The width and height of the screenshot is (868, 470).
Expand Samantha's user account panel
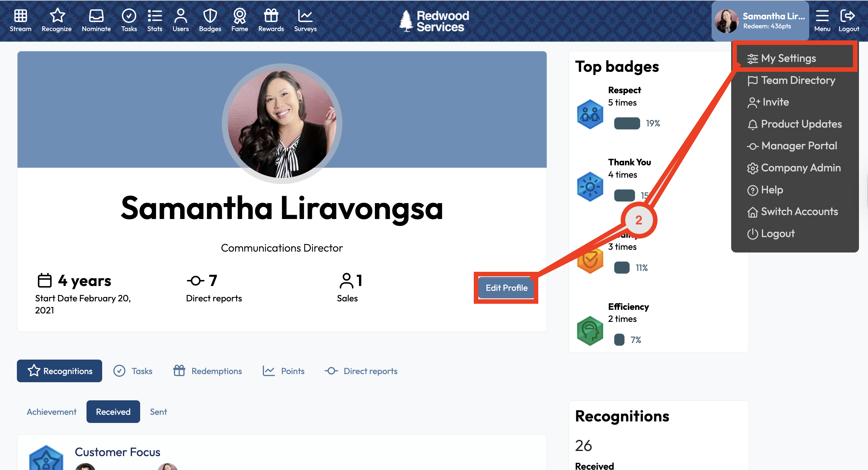point(760,21)
